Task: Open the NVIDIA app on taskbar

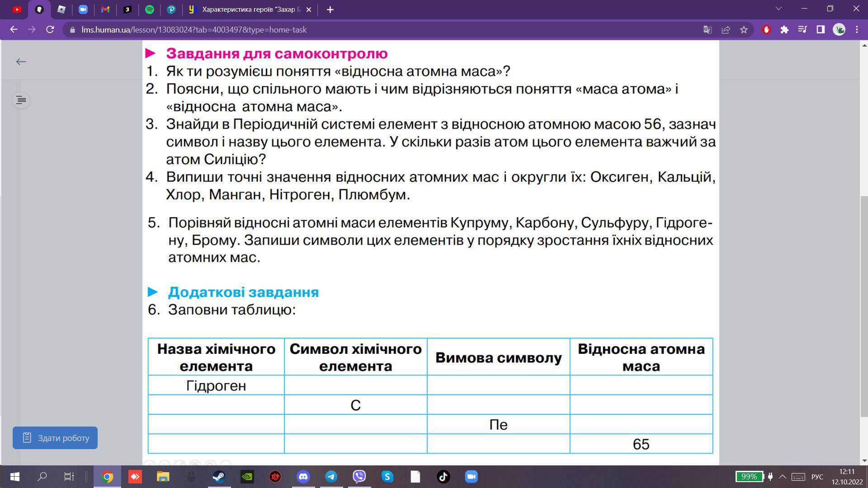Action: (247, 477)
